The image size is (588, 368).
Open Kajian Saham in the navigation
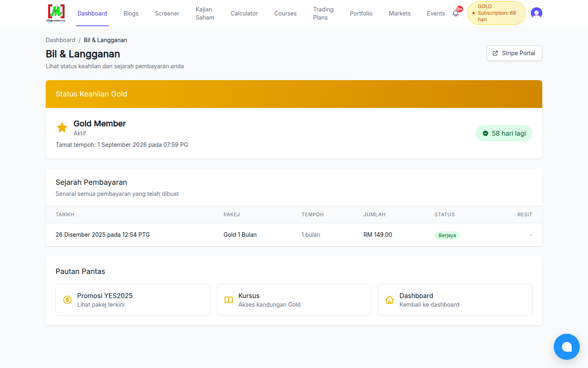205,13
